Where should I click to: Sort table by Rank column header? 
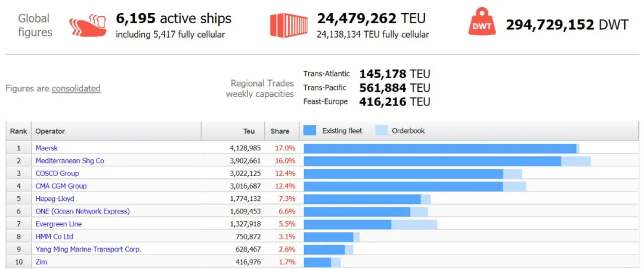18,131
